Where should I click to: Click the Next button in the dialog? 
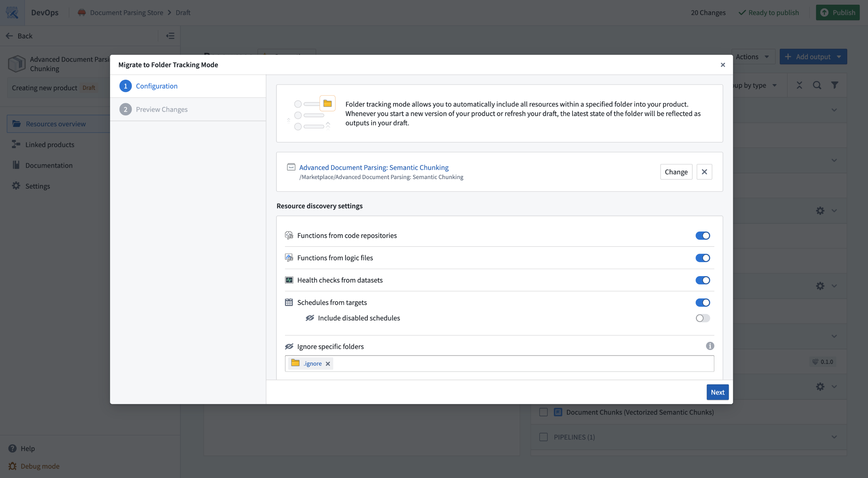point(717,392)
